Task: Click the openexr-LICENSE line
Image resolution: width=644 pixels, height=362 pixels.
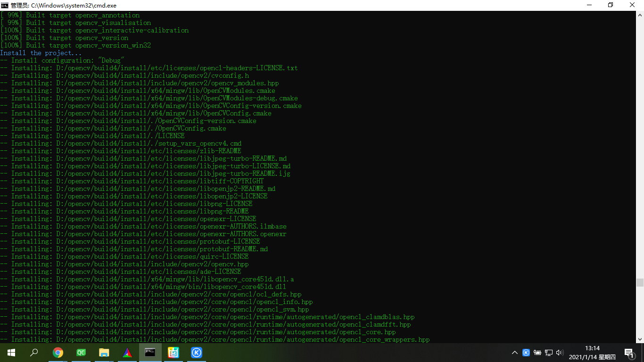Action: point(128,219)
